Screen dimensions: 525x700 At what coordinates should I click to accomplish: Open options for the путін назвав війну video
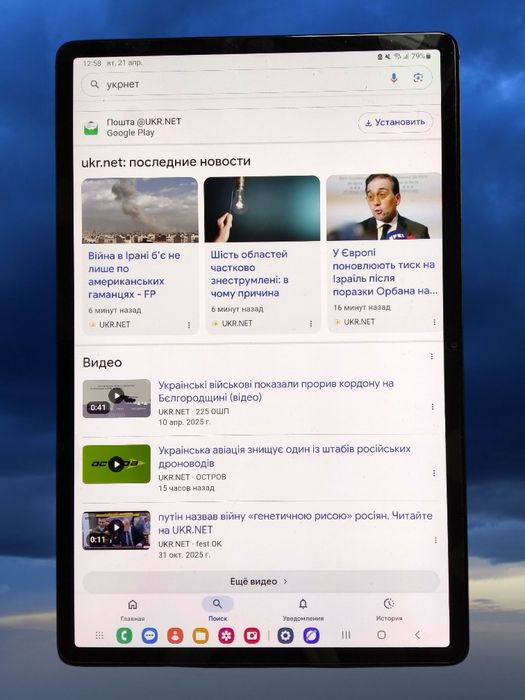tap(435, 540)
